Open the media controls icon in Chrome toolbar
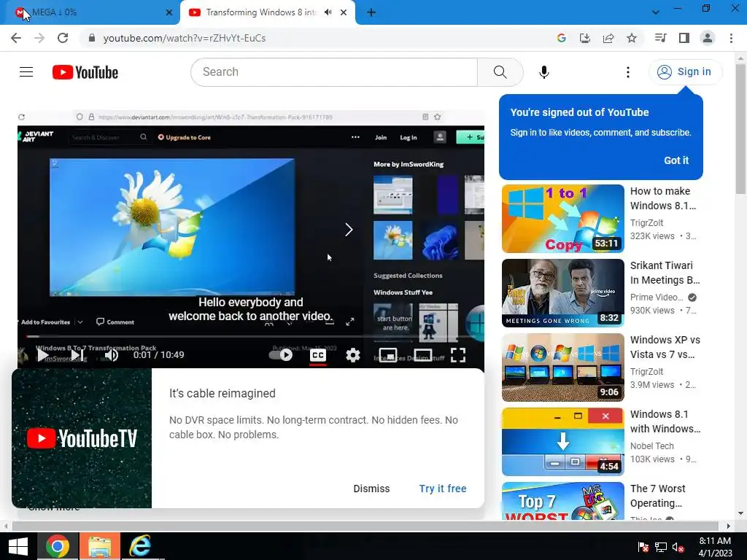Viewport: 747px width, 560px height. (660, 38)
